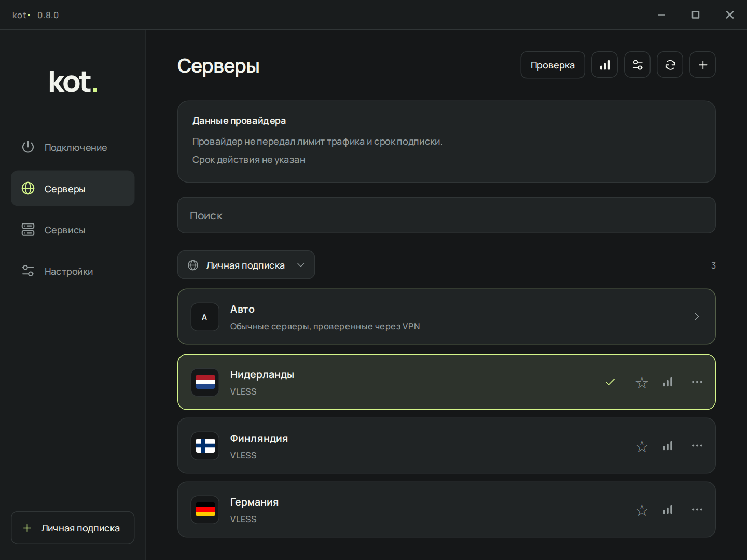
Task: Click the green checkmark on Нидерланды
Action: (x=611, y=382)
